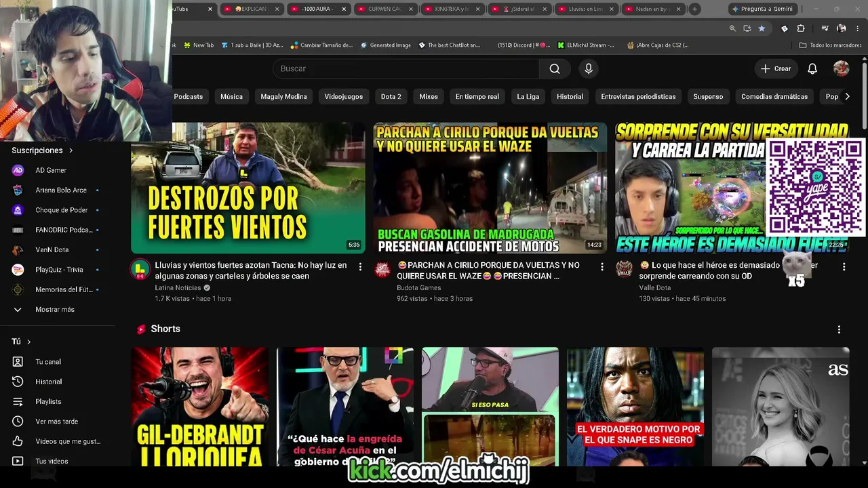The height and width of the screenshot is (488, 868).
Task: Click the Latina Noticias channel name link
Action: click(x=178, y=287)
